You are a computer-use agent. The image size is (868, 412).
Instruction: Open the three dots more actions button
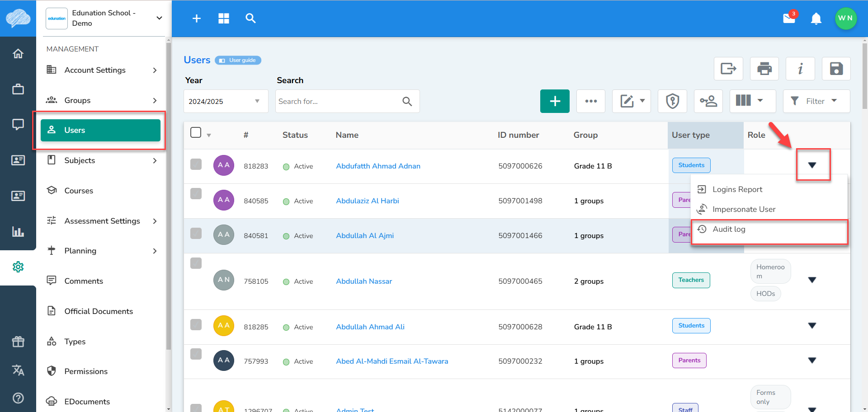591,101
